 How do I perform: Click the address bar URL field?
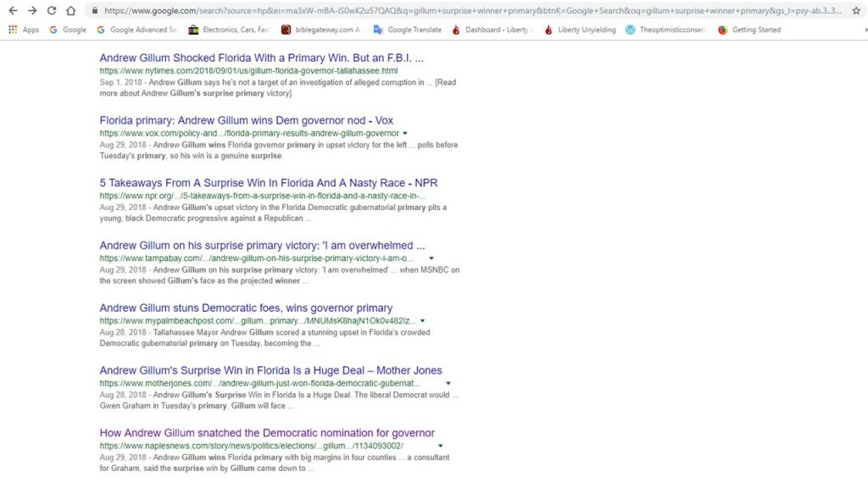[x=472, y=10]
